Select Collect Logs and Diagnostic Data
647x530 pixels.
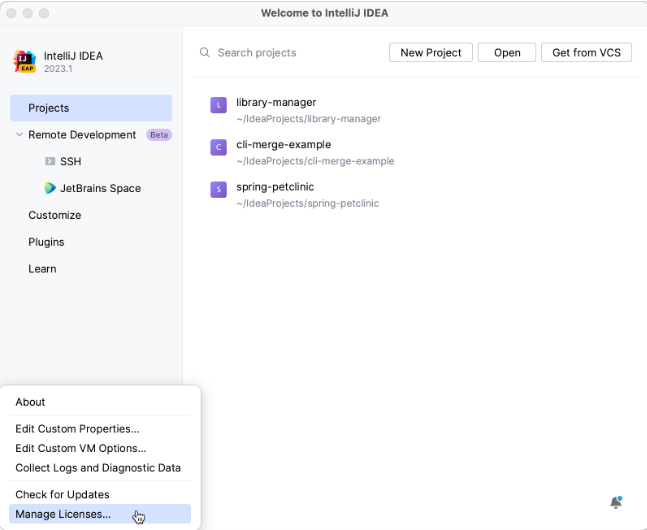point(100,468)
